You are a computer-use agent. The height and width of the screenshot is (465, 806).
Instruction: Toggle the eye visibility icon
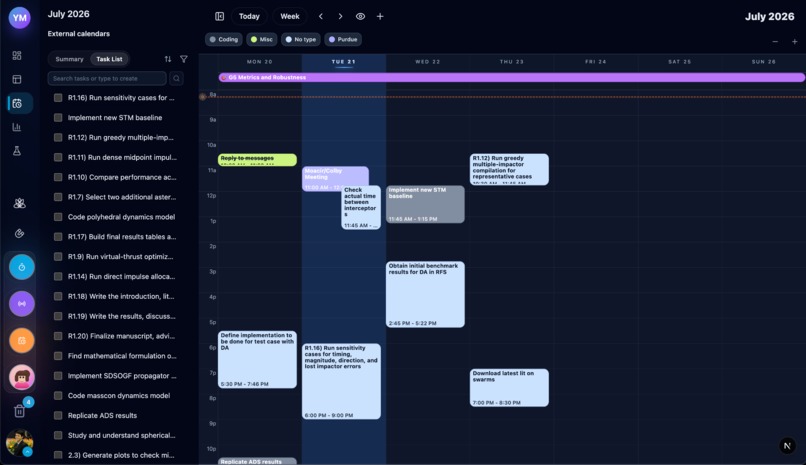tap(360, 16)
